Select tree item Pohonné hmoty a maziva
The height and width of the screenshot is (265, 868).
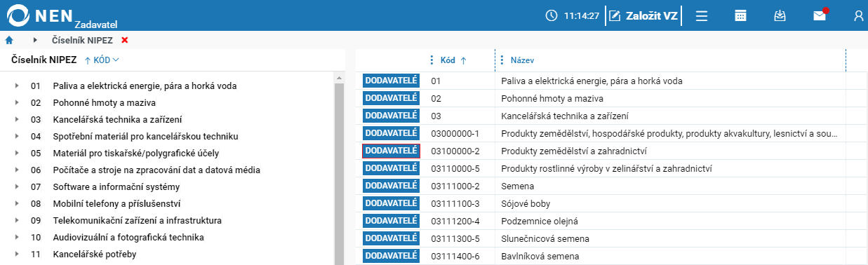[104, 103]
